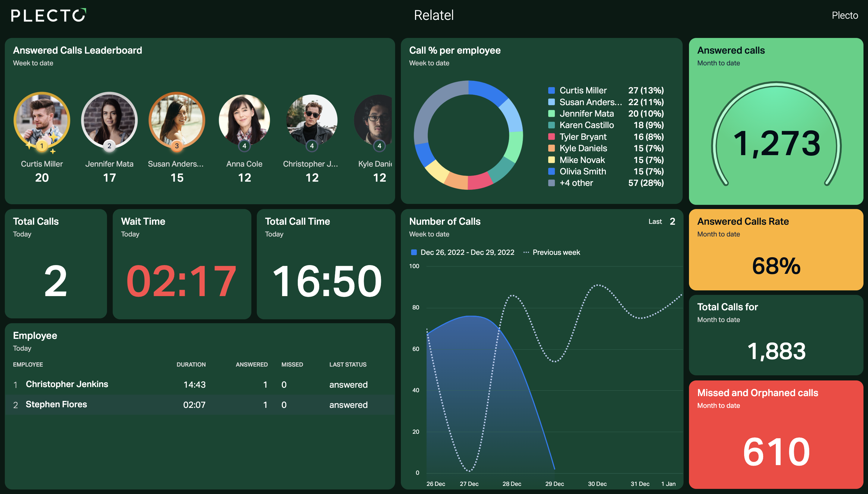Select Curtis Miller's gold rank 1 badge
868x494 pixels.
[x=42, y=146]
